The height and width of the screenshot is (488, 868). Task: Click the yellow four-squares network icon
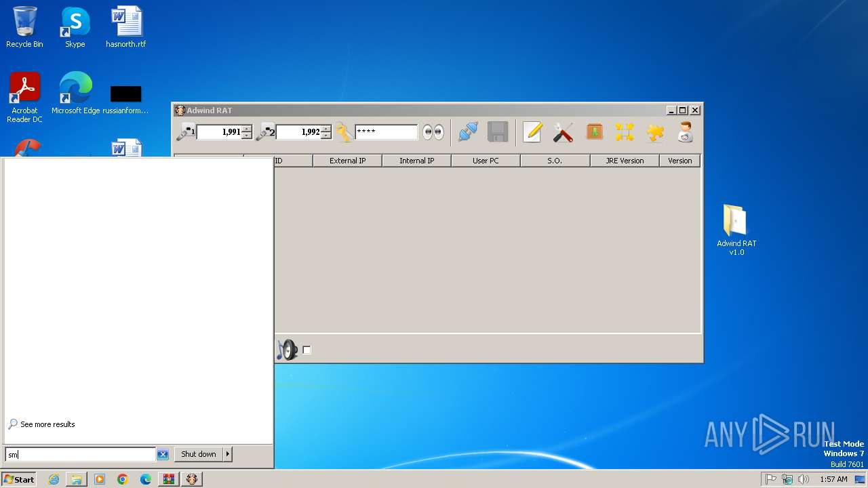tap(625, 132)
